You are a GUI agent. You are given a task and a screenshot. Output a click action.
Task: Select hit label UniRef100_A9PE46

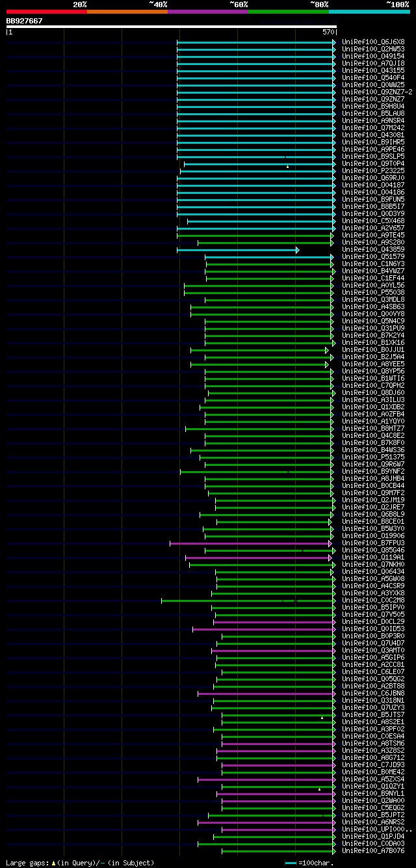point(373,149)
